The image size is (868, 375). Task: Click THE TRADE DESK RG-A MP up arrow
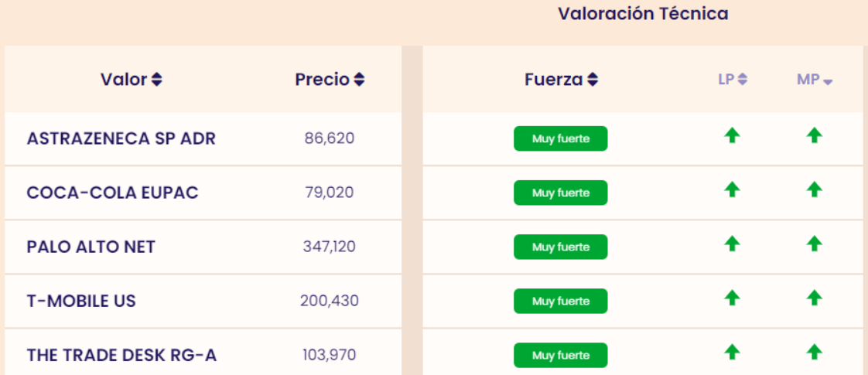click(x=814, y=353)
